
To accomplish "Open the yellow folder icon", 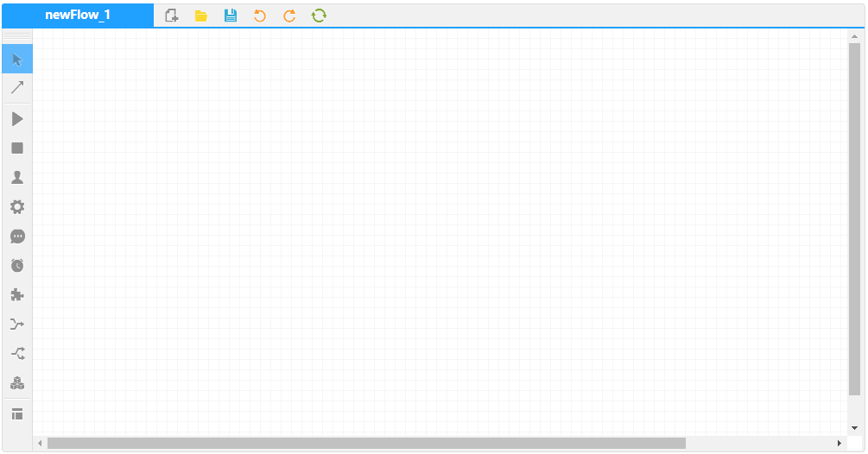I will tap(201, 16).
